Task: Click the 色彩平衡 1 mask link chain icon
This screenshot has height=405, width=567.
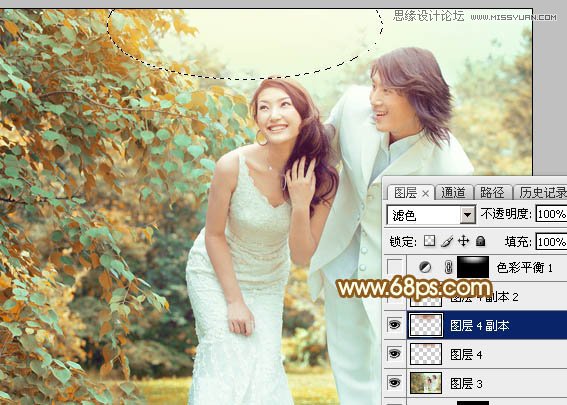Action: click(448, 268)
